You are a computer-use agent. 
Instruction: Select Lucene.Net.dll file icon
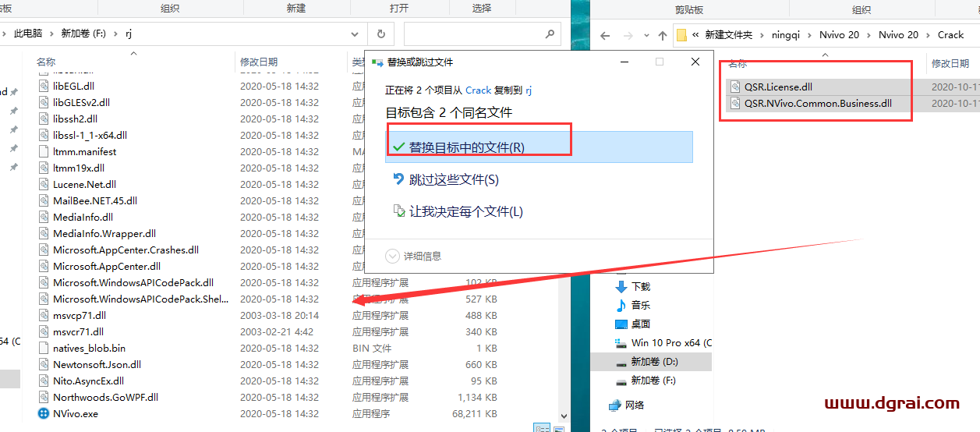click(x=44, y=184)
